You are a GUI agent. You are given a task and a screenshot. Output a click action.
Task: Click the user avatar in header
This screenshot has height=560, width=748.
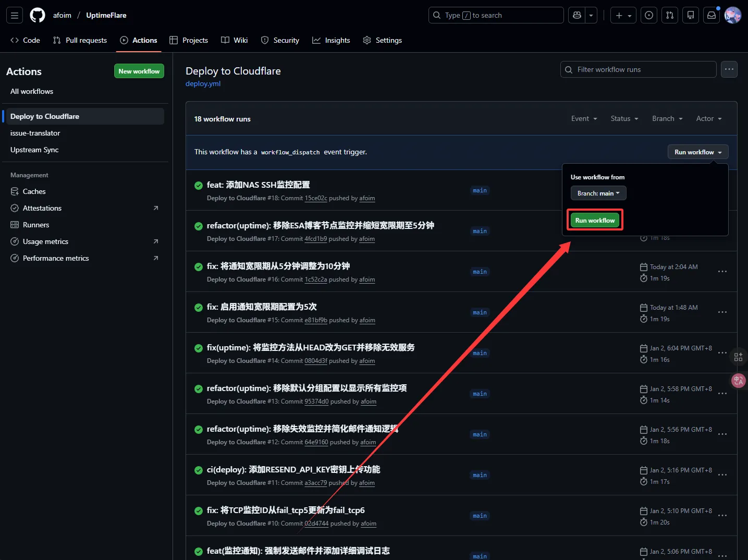(x=732, y=15)
